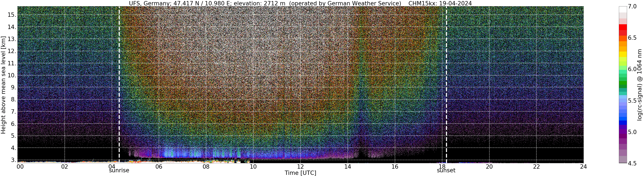This screenshot has height=177, width=644.
Task: Click the time axis tick label '08'
Action: pos(206,167)
